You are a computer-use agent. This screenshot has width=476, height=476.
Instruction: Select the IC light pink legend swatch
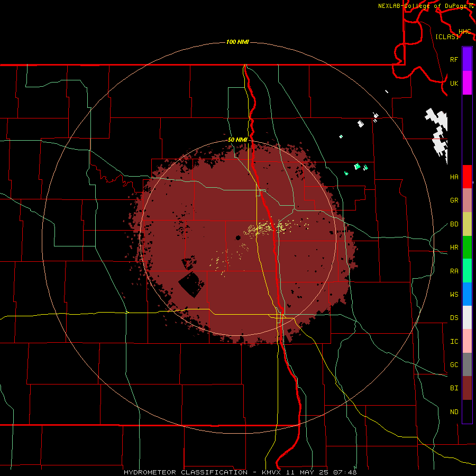(467, 341)
